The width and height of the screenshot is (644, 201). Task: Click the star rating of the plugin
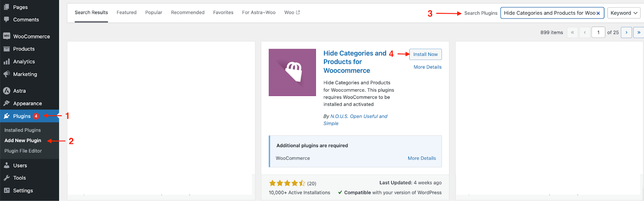coord(287,183)
